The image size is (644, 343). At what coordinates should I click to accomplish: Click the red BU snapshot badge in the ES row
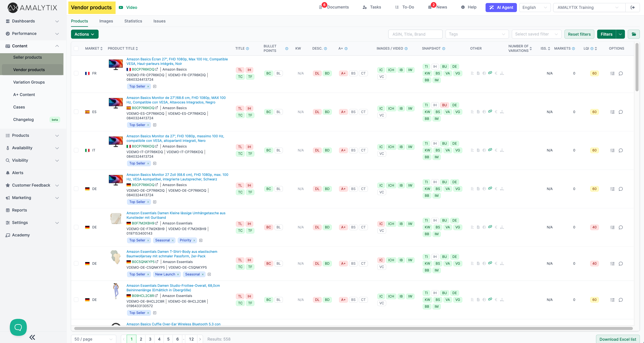point(444,105)
